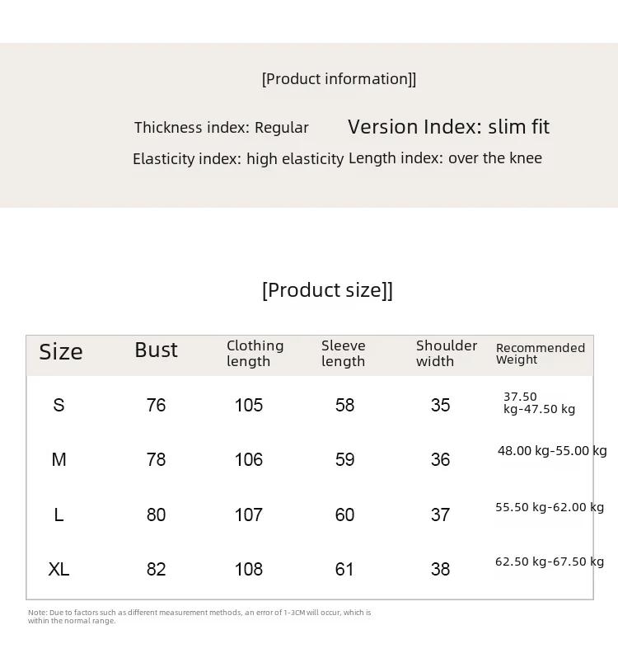Select the M size row label
The height and width of the screenshot is (672, 618).
pyautogui.click(x=59, y=459)
